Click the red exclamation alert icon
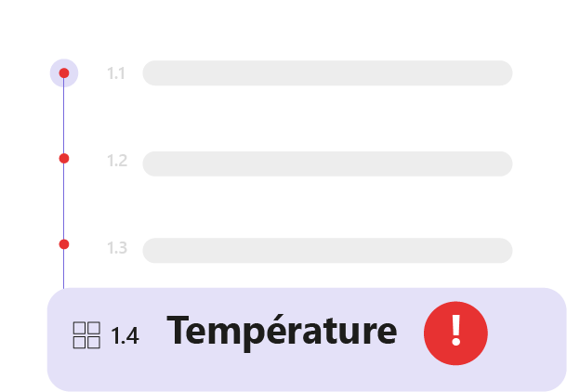The width and height of the screenshot is (567, 392). [x=455, y=332]
